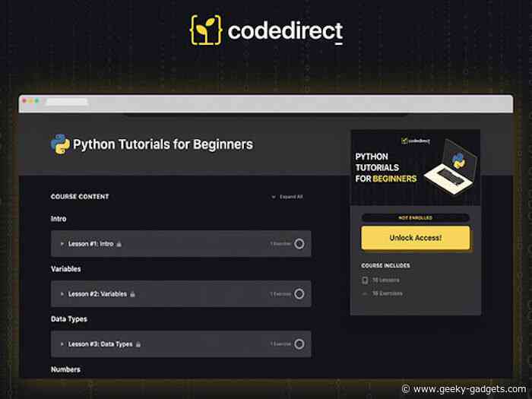
Task: Click the COURSE CONTENT heading
Action: click(x=80, y=197)
